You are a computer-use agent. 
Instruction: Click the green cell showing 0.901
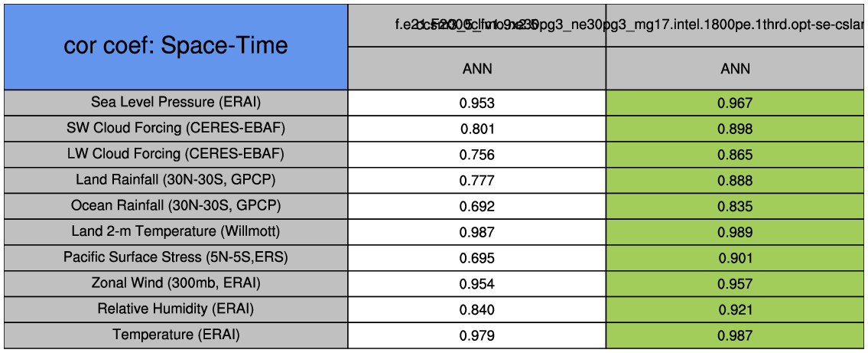point(735,258)
